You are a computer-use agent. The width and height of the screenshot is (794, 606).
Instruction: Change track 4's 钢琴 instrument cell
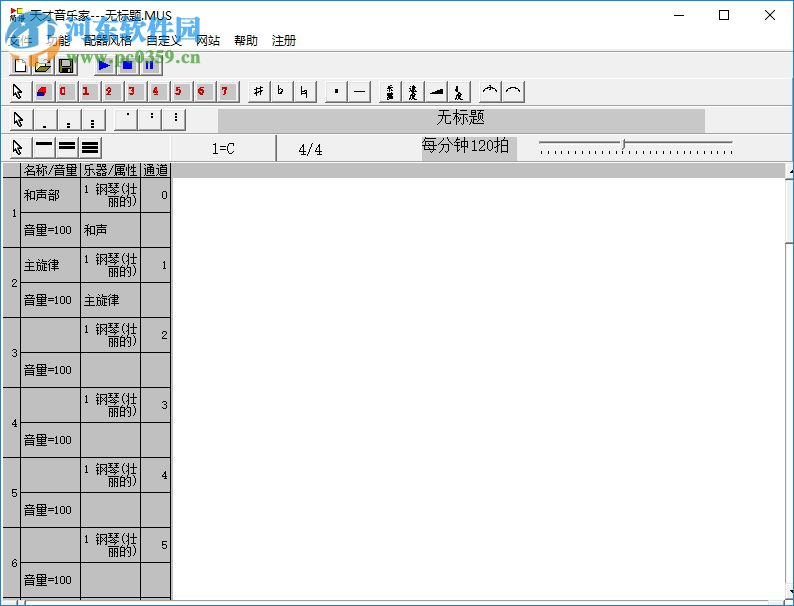click(110, 405)
